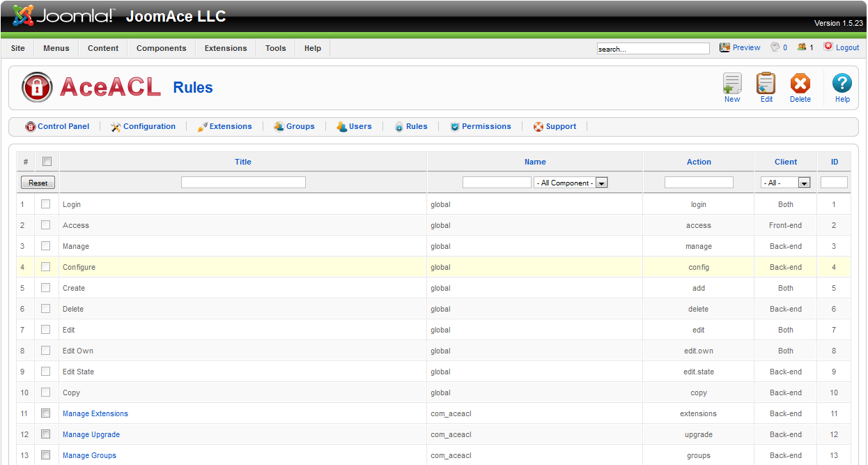This screenshot has height=465, width=868.
Task: Click the Rules icon in submenu
Action: click(x=399, y=127)
